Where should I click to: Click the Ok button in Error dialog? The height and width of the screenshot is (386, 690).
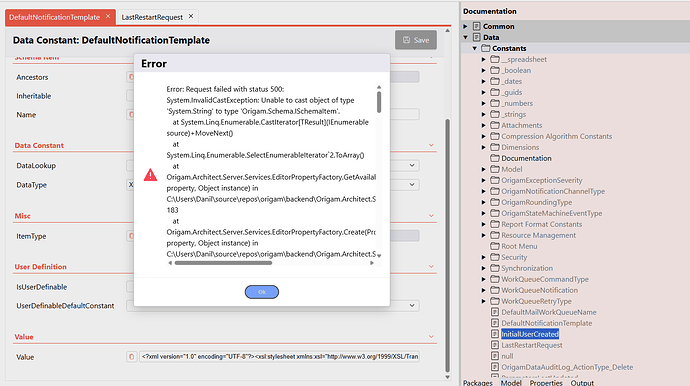(x=262, y=292)
